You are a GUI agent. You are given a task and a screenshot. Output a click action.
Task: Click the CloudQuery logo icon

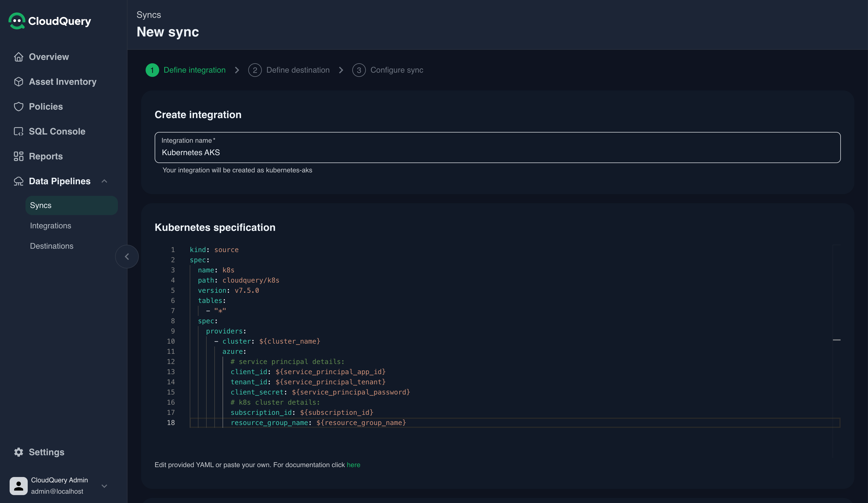(16, 21)
